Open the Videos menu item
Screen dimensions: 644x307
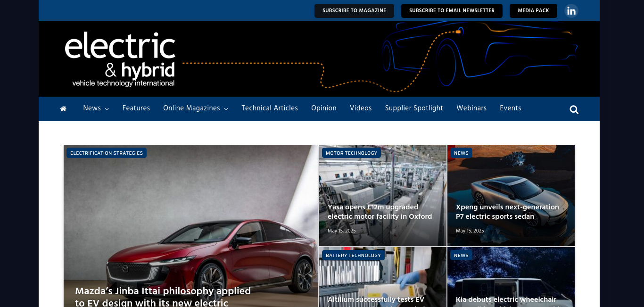(361, 108)
